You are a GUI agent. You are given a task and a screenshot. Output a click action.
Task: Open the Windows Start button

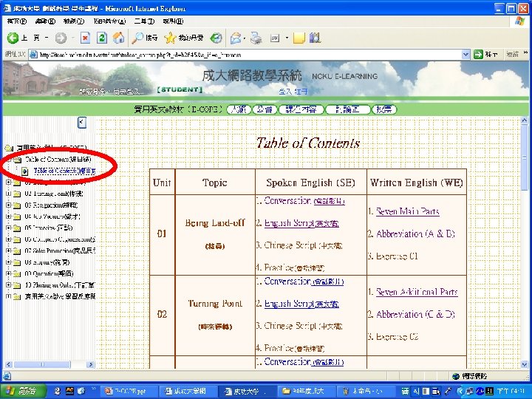pos(23,391)
